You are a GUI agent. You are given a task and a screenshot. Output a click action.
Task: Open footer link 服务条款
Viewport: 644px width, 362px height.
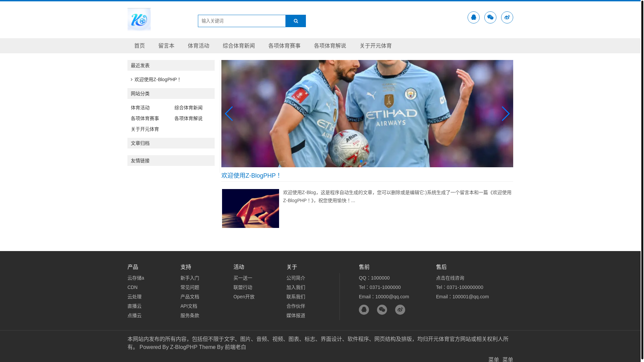pos(190,315)
